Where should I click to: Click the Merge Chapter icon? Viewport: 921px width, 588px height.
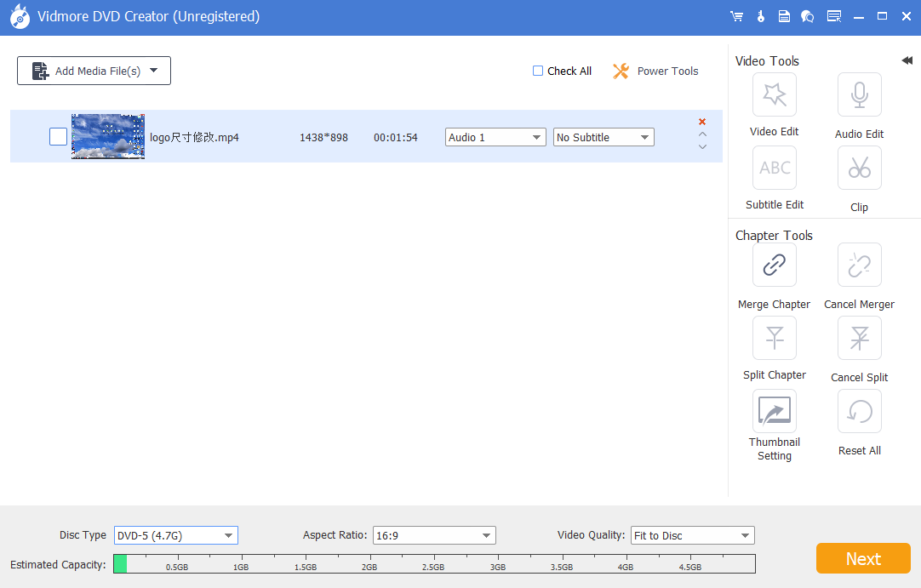[774, 265]
